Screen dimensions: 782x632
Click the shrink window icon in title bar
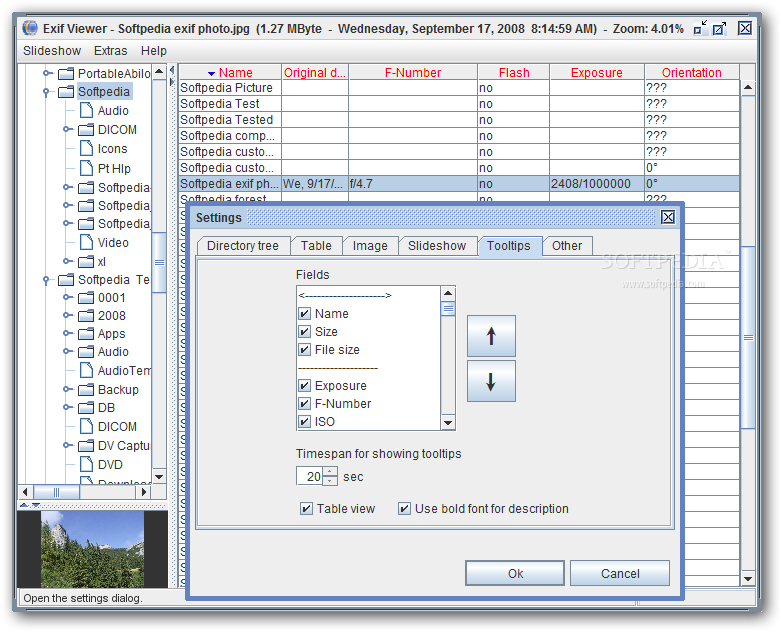700,28
